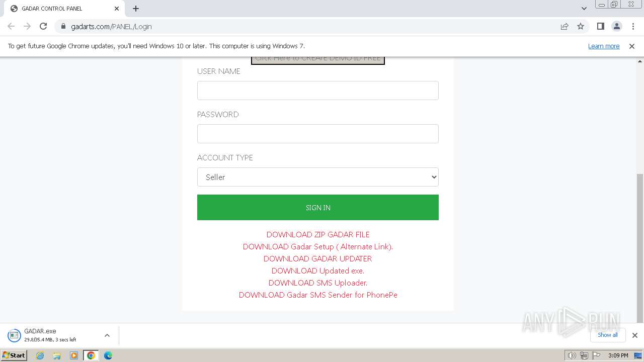Click Show all downloads button
Viewport: 644px width, 362px height.
[x=607, y=335]
